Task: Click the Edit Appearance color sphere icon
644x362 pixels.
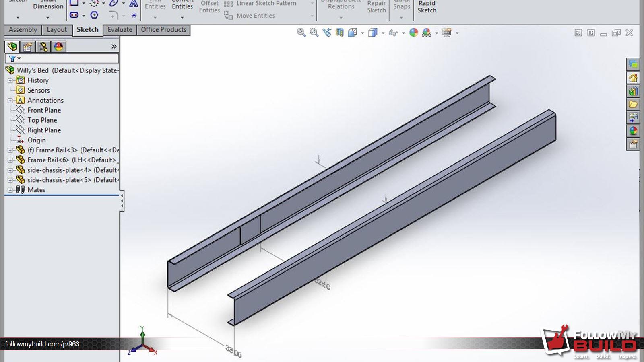Action: pos(414,33)
